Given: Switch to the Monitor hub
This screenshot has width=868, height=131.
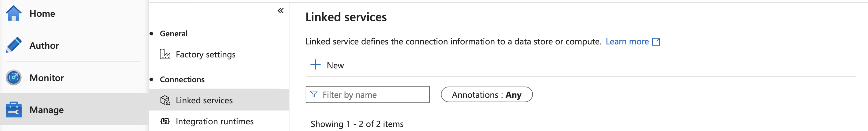Looking at the screenshot, I should pyautogui.click(x=47, y=78).
